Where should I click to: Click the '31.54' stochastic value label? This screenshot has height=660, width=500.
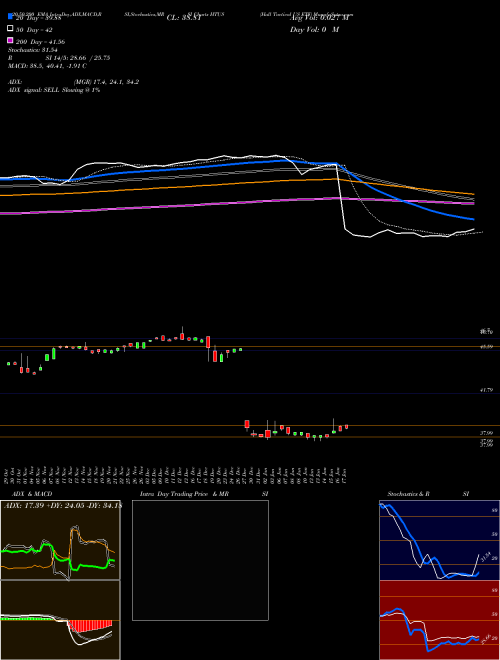tap(486, 557)
